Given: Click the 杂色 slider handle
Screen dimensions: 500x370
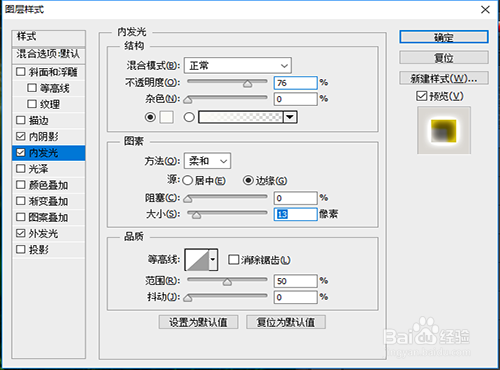Looking at the screenshot, I should 188,100.
